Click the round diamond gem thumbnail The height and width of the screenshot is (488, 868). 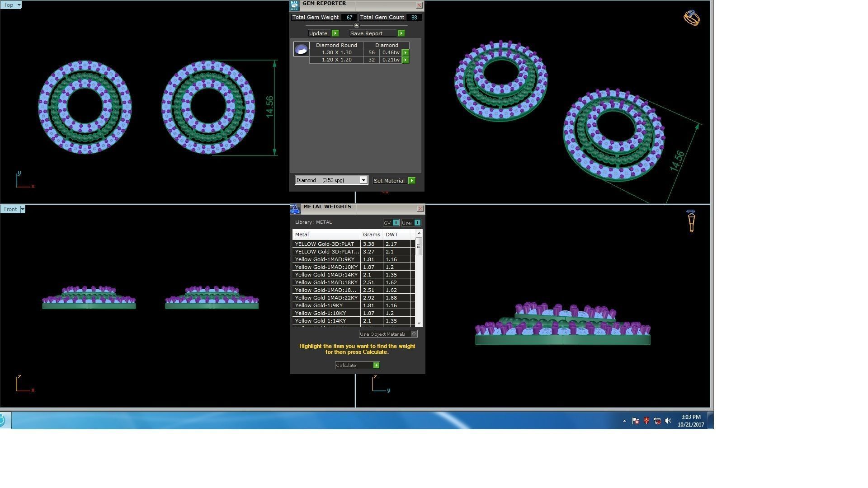(x=301, y=49)
